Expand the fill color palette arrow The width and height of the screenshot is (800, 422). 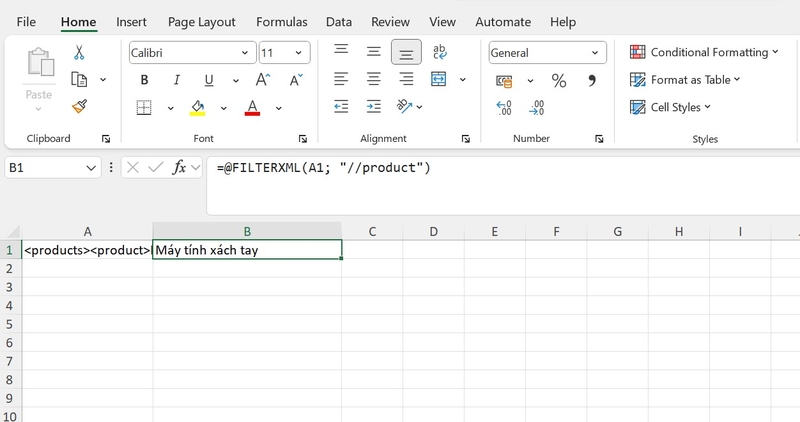click(x=223, y=108)
